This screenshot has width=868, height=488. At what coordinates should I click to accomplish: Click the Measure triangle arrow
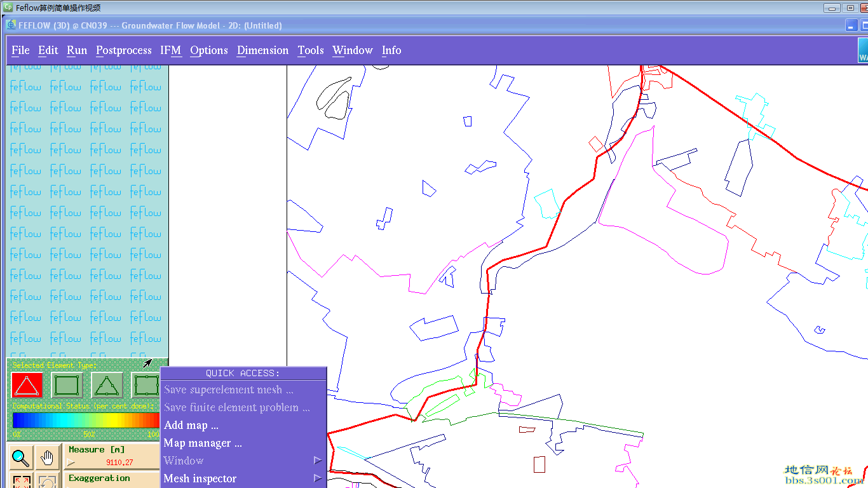(x=71, y=463)
